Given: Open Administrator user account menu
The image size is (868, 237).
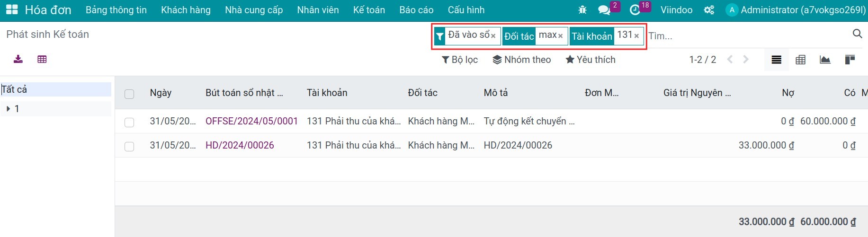Looking at the screenshot, I should click(796, 9).
